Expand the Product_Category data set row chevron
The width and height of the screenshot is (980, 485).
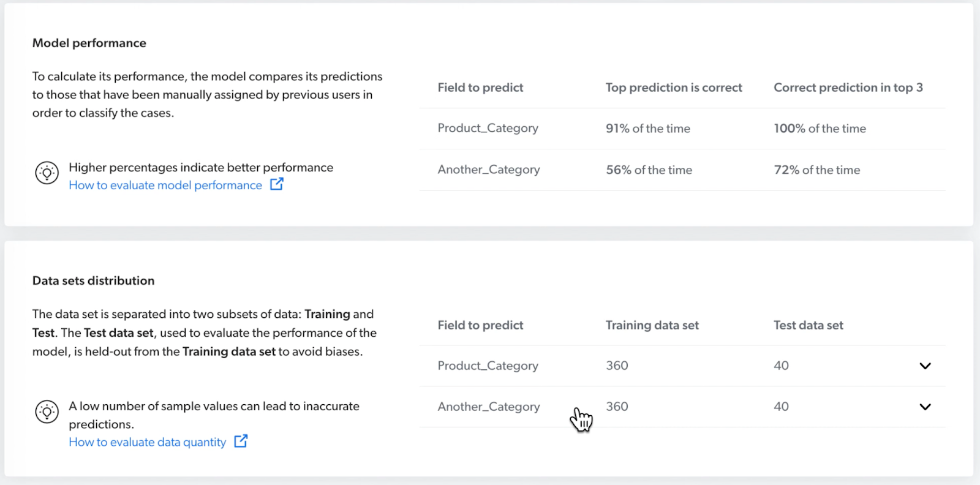click(x=925, y=366)
